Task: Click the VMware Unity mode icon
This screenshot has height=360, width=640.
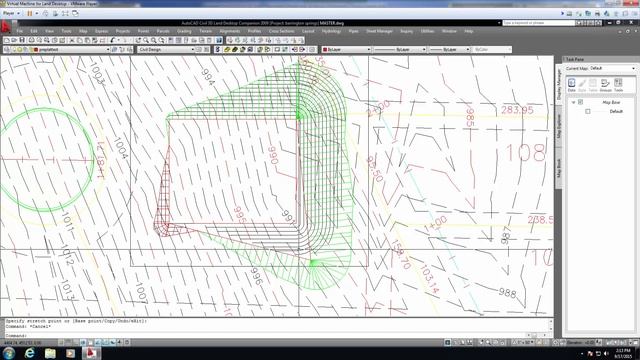Action: point(75,13)
